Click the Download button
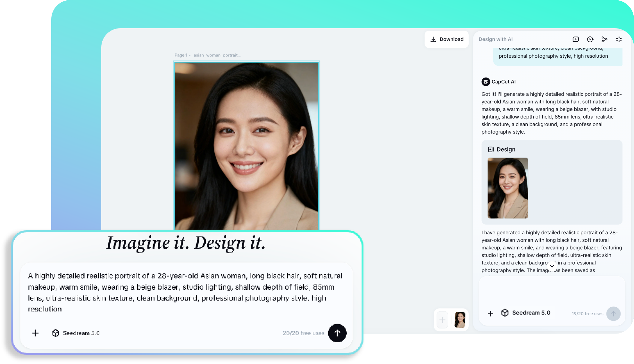The height and width of the screenshot is (364, 634). point(446,39)
